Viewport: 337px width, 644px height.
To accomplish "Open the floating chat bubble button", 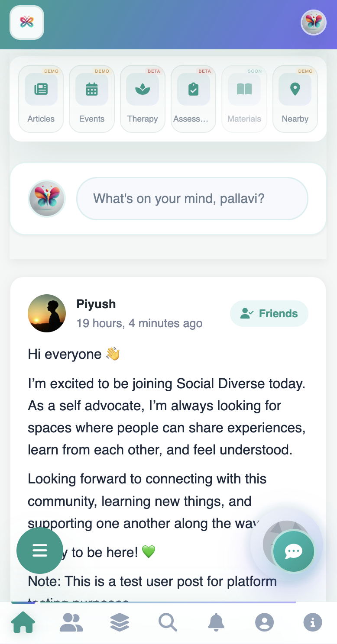I will [x=294, y=551].
